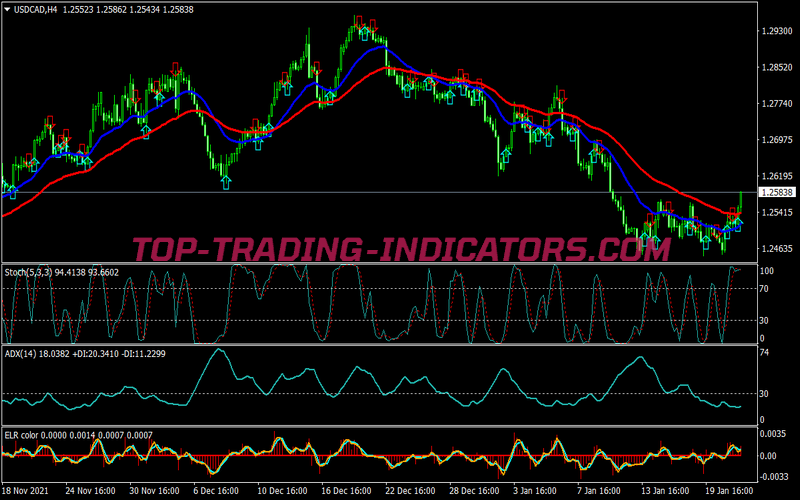The image size is (800, 500).
Task: Click the cyan buy arrow below the 3 Jan low
Action: coord(506,155)
